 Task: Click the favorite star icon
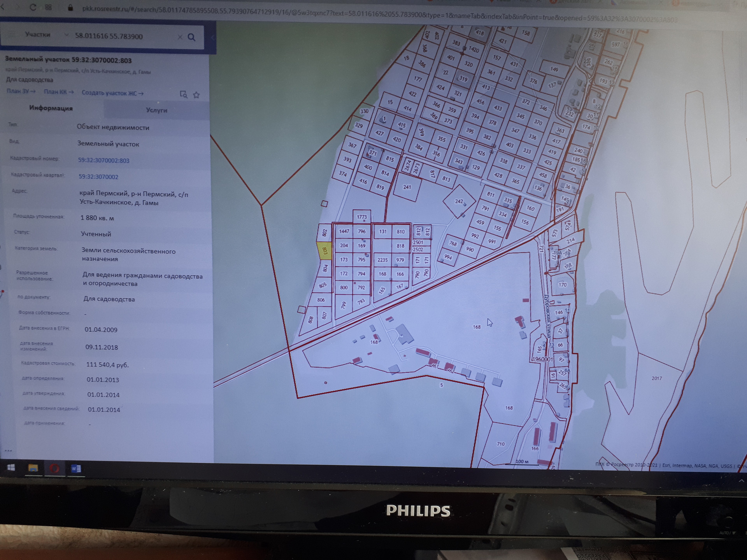[196, 95]
